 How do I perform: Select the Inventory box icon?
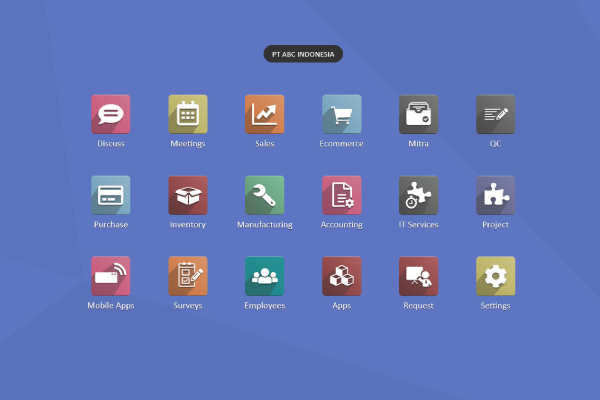click(188, 195)
